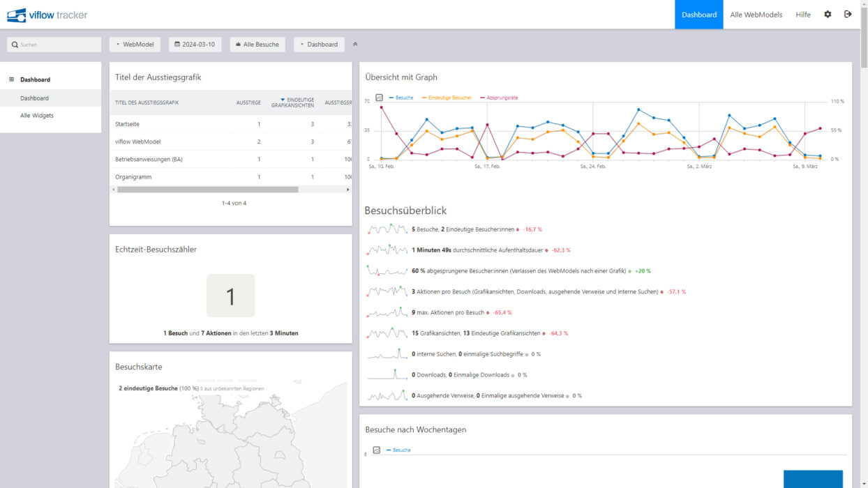Sort by Ausstiege column header

point(248,102)
